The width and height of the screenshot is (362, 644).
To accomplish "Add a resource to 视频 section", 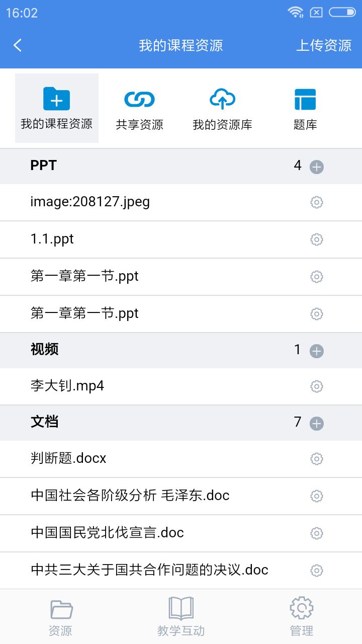I will click(316, 351).
